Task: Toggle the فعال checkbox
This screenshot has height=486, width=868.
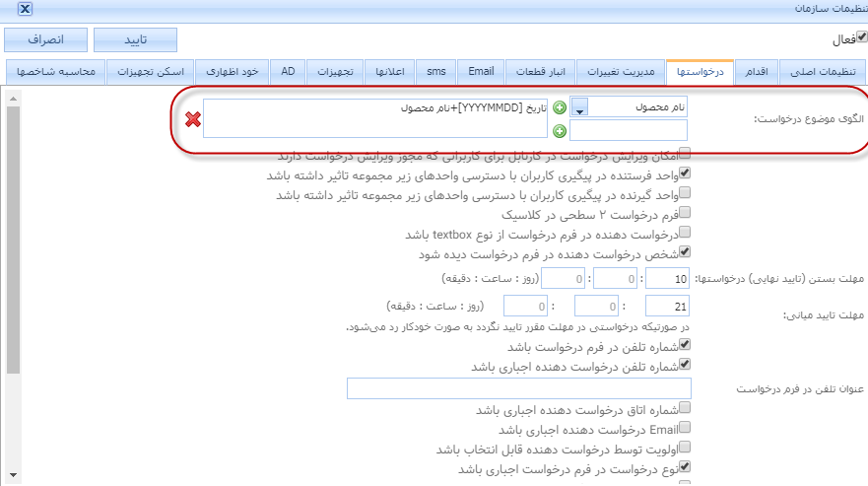Action: tap(861, 37)
